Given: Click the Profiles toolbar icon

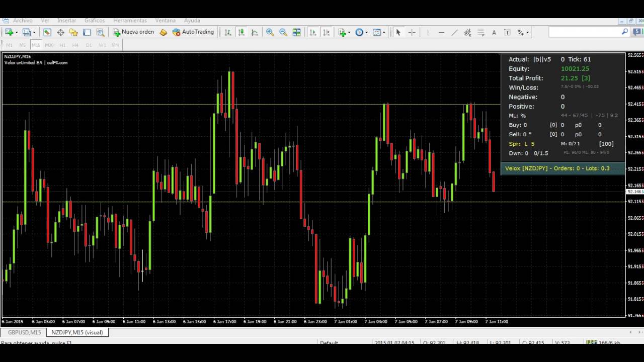Looking at the screenshot, I should (27, 32).
